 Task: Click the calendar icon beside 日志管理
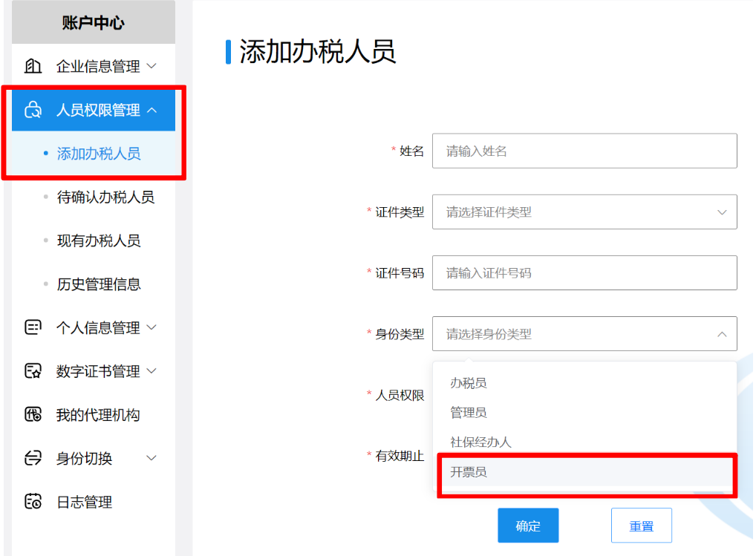[x=33, y=502]
